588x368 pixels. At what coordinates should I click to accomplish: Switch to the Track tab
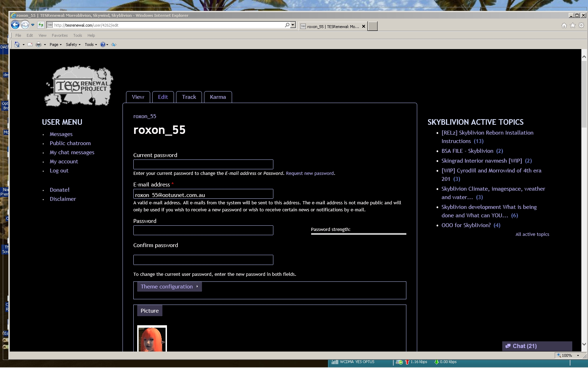click(x=189, y=97)
